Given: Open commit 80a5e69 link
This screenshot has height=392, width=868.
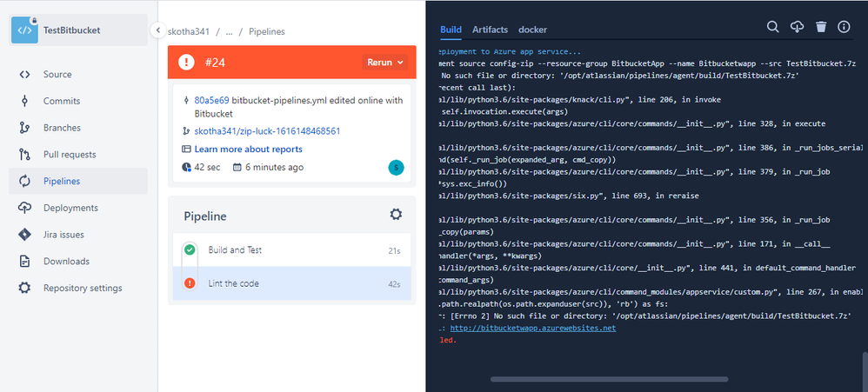Looking at the screenshot, I should (211, 101).
